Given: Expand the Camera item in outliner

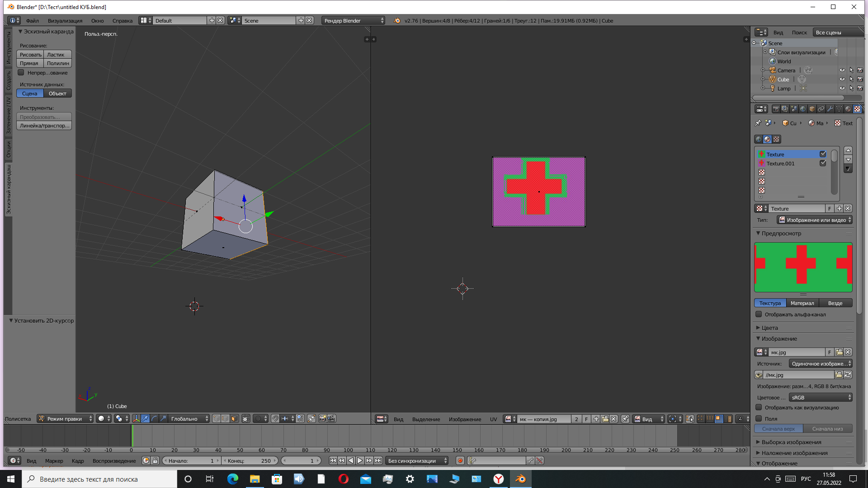Looking at the screenshot, I should coord(763,70).
